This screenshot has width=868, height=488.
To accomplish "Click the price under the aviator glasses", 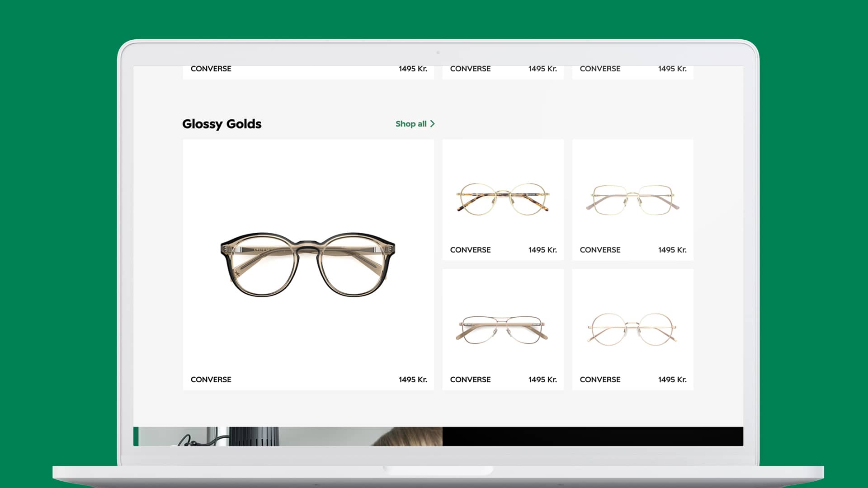I will (x=542, y=380).
